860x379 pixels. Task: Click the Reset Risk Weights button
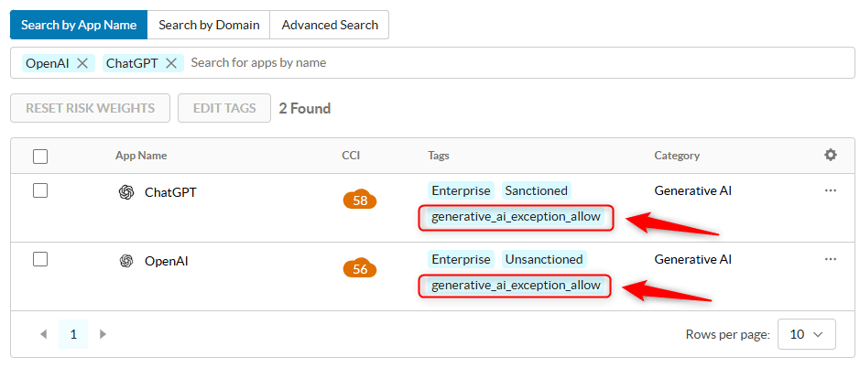tap(90, 108)
